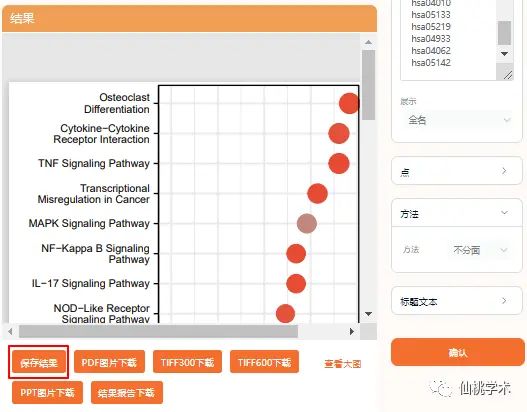
Task: Select hsa05219 in the ID list
Action: tap(431, 27)
